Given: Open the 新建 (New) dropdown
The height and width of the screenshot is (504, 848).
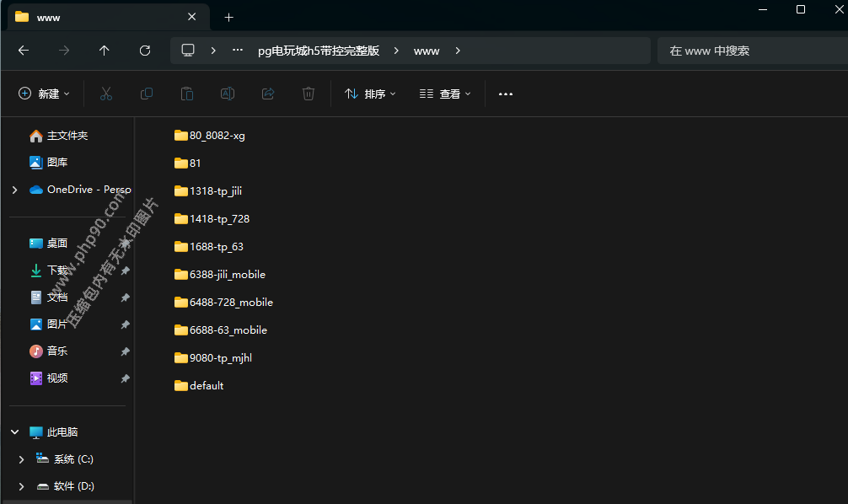Looking at the screenshot, I should 44,94.
